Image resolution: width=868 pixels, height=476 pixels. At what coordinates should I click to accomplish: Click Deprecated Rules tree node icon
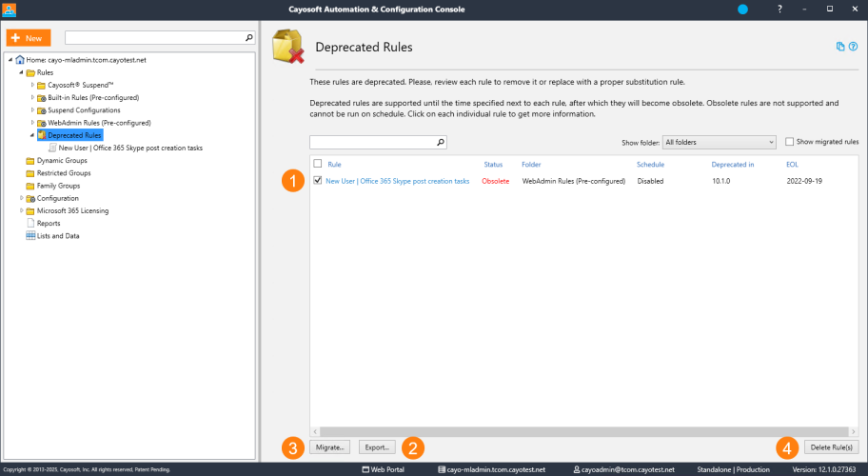click(42, 135)
